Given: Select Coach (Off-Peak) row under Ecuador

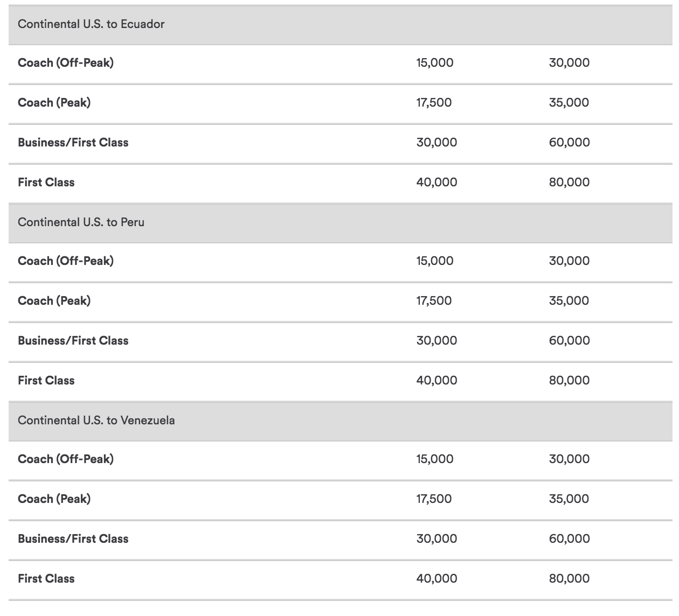Looking at the screenshot, I should tap(341, 64).
